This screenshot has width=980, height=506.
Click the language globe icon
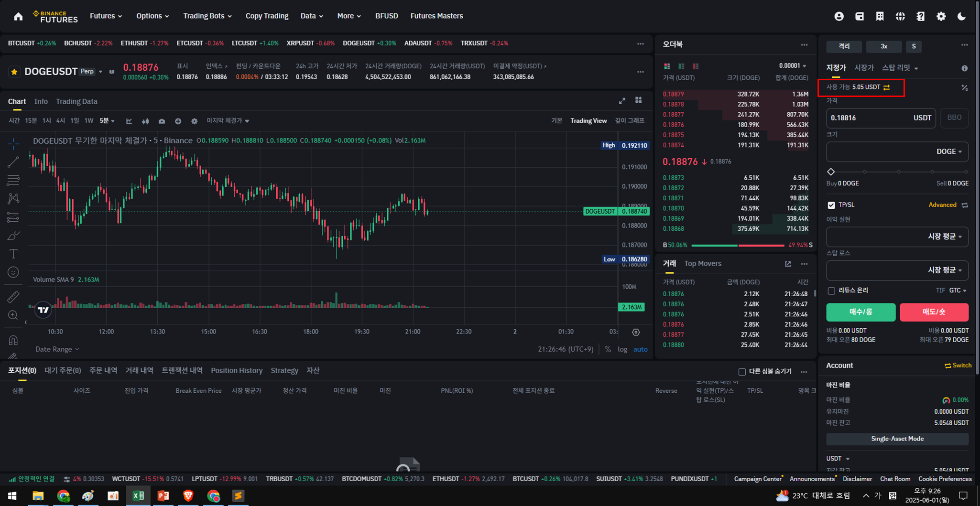(x=900, y=16)
